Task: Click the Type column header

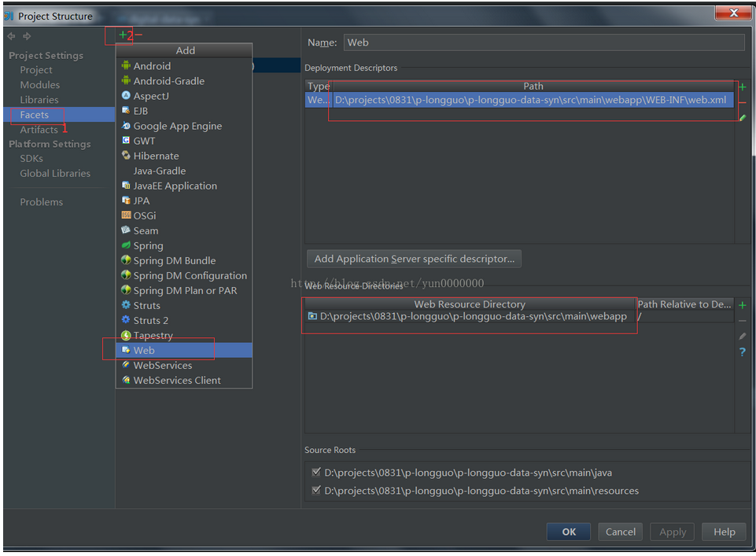Action: (x=319, y=86)
